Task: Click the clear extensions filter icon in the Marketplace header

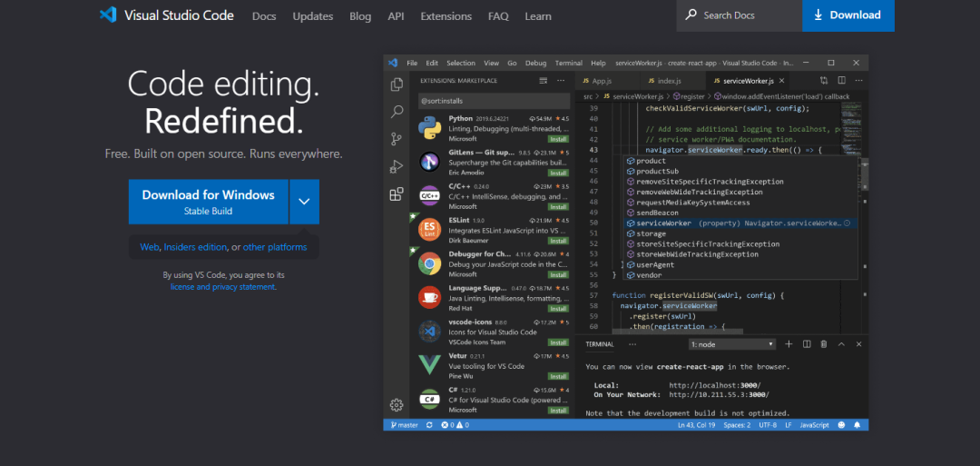Action: 544,81
